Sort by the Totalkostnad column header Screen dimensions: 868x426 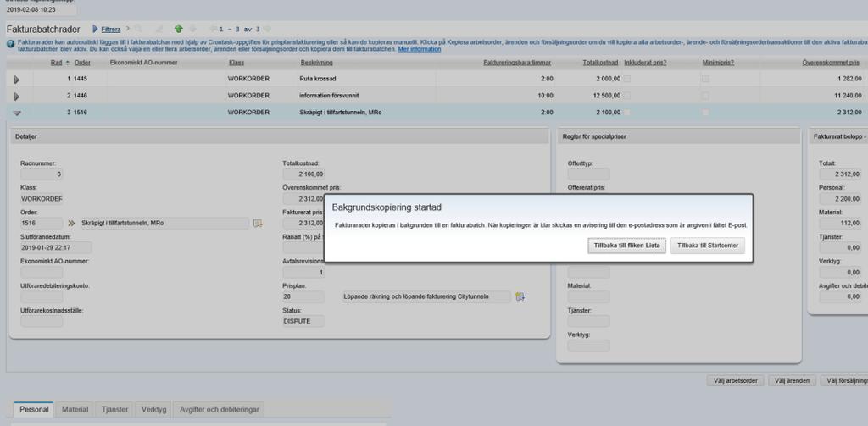coord(601,63)
